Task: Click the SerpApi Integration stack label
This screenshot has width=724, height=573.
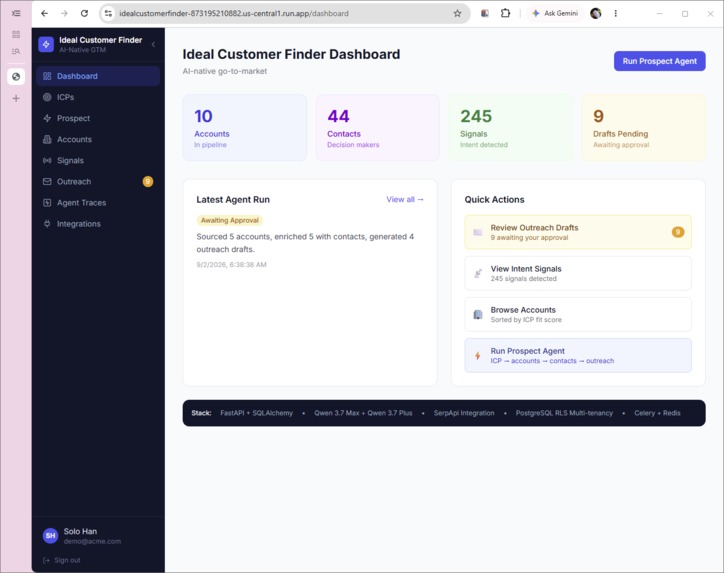Action: click(x=464, y=413)
